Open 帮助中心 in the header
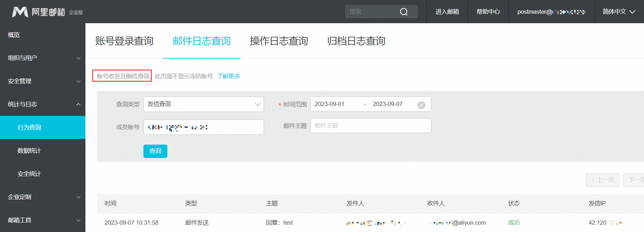The image size is (644, 232). click(488, 12)
